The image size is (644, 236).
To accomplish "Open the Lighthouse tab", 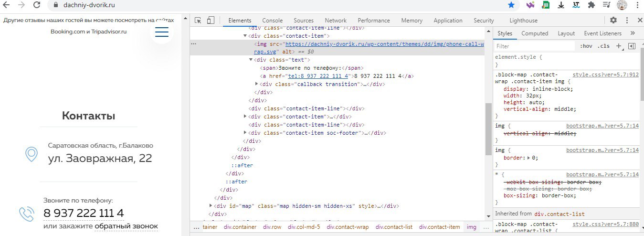I will tap(523, 21).
